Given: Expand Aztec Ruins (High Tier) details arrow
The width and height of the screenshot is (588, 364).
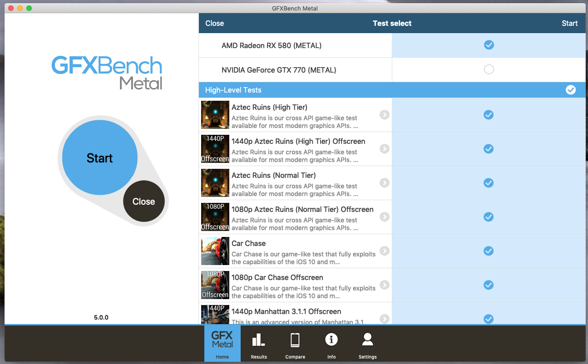Looking at the screenshot, I should [x=385, y=115].
